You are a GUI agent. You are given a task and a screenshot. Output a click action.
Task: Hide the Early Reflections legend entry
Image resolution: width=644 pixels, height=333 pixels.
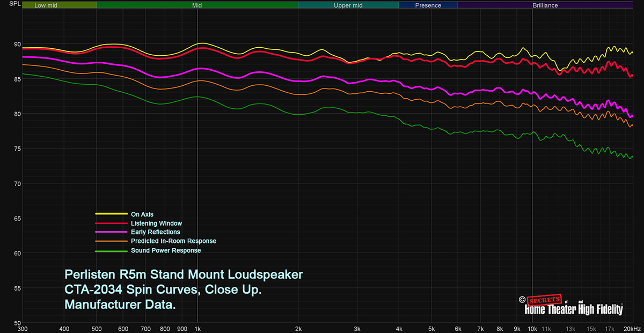point(155,232)
